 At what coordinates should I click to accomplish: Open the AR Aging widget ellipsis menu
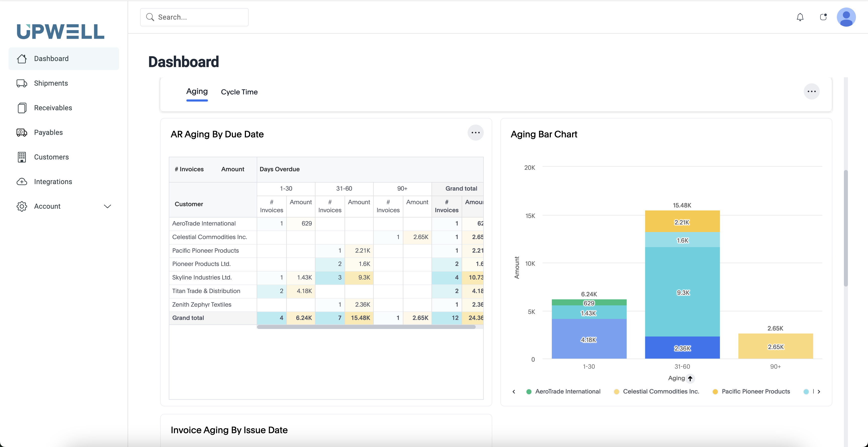pyautogui.click(x=475, y=133)
